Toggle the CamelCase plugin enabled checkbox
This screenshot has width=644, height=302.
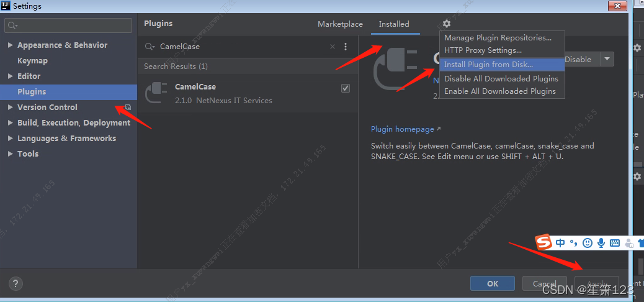tap(346, 88)
